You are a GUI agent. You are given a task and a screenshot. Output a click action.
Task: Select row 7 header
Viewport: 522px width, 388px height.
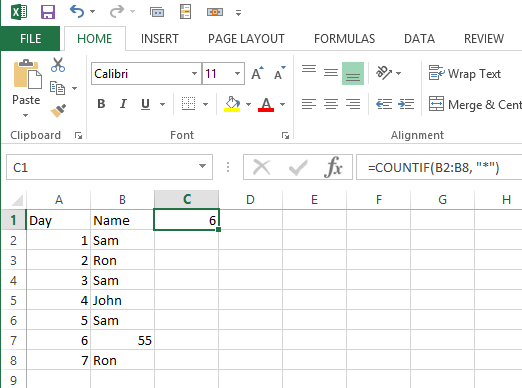[14, 340]
